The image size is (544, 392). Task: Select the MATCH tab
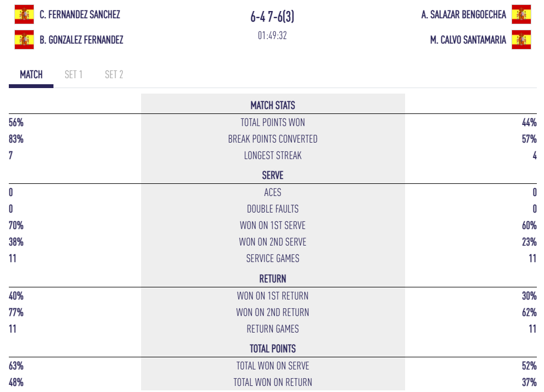click(31, 74)
